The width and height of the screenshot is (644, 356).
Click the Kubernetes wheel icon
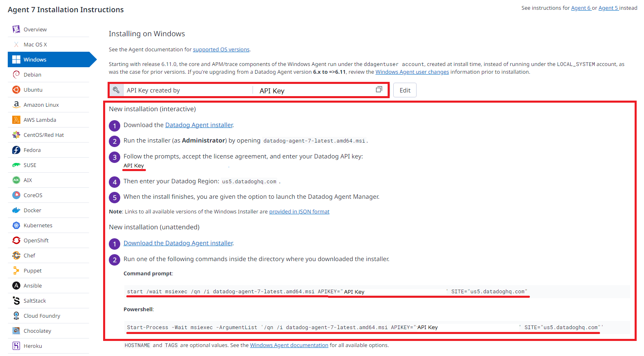pyautogui.click(x=16, y=225)
